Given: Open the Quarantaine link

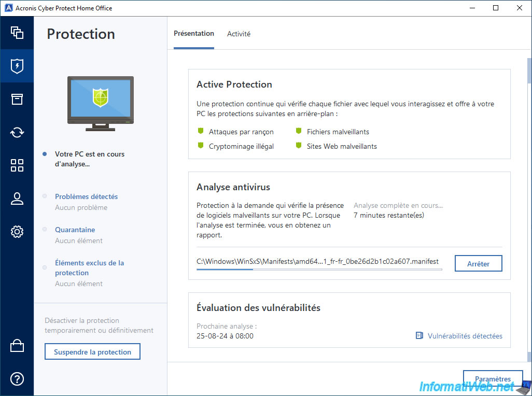Looking at the screenshot, I should [x=75, y=230].
